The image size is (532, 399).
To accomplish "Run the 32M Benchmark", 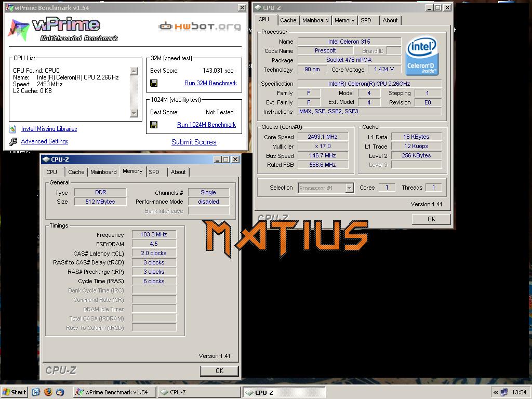I will (x=211, y=83).
